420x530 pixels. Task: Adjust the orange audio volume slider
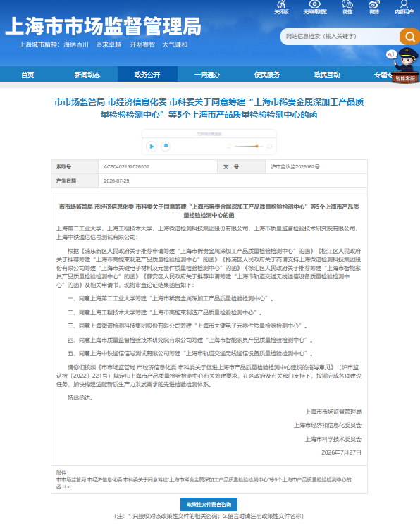point(249,147)
